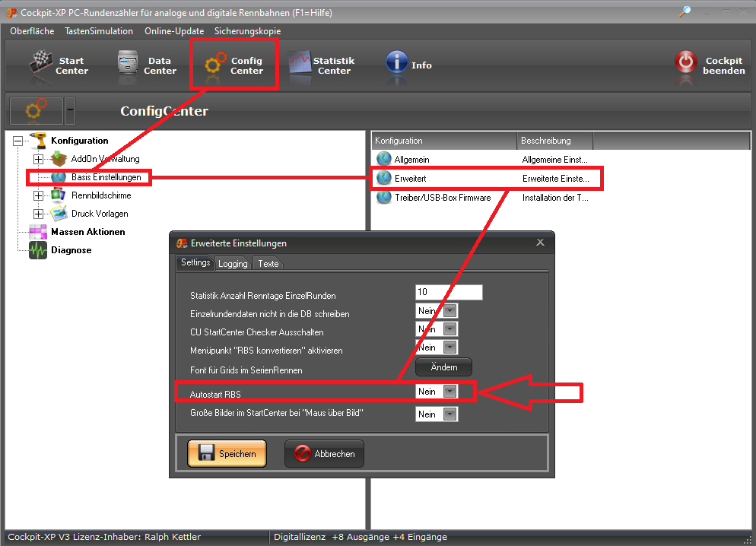Click the Speichern button
The height and width of the screenshot is (546, 756).
point(227,454)
